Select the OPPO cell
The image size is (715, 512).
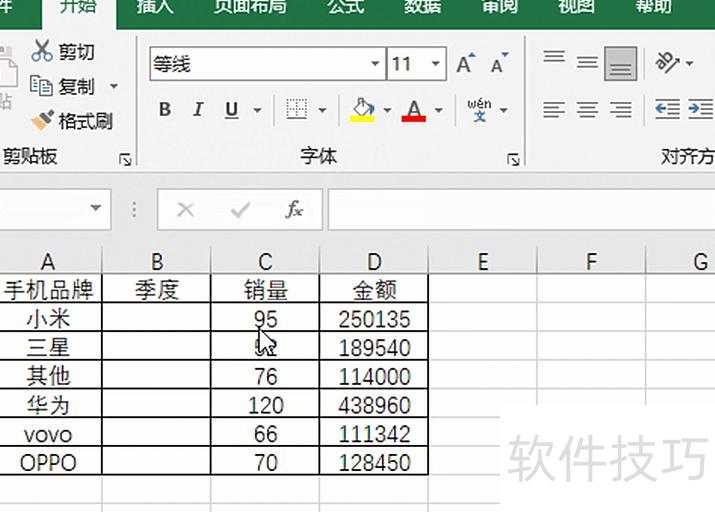point(51,461)
